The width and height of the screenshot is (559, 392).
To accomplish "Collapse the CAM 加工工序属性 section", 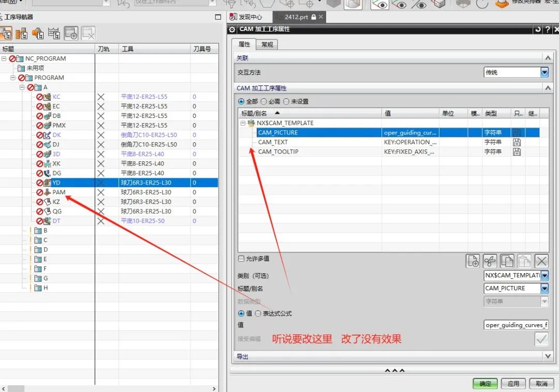I will click(548, 88).
